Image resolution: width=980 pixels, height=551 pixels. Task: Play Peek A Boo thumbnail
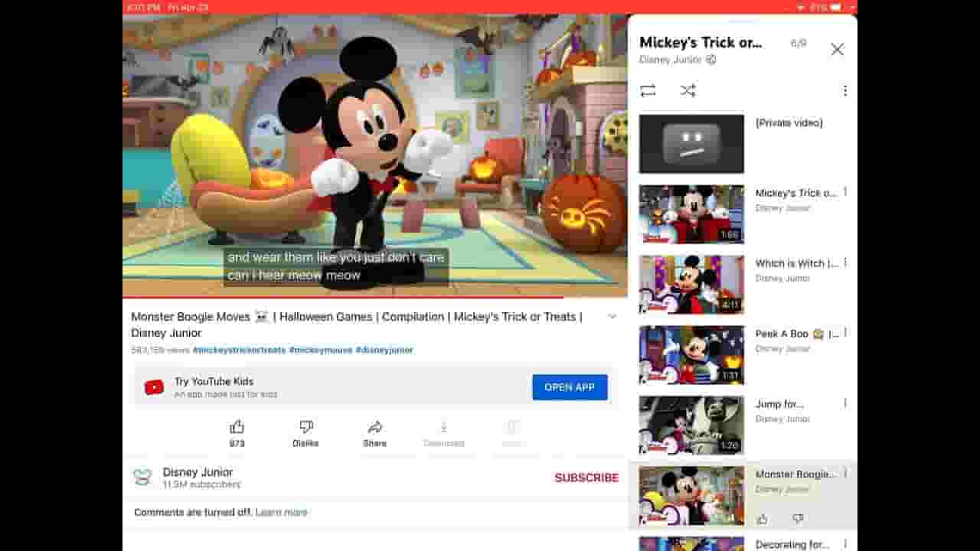point(691,355)
